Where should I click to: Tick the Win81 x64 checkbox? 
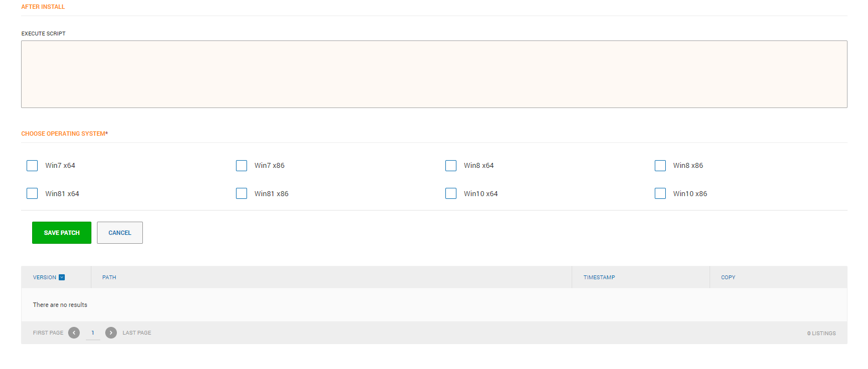(x=32, y=193)
